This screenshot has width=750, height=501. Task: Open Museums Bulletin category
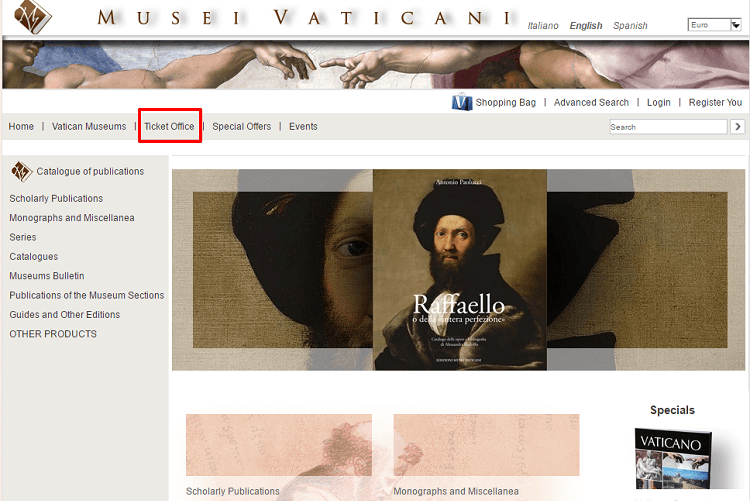pos(47,276)
